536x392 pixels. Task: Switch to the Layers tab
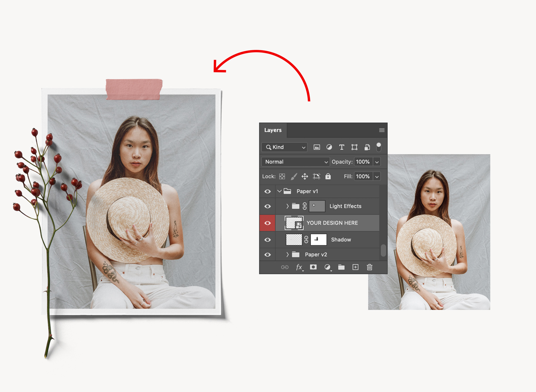(273, 130)
